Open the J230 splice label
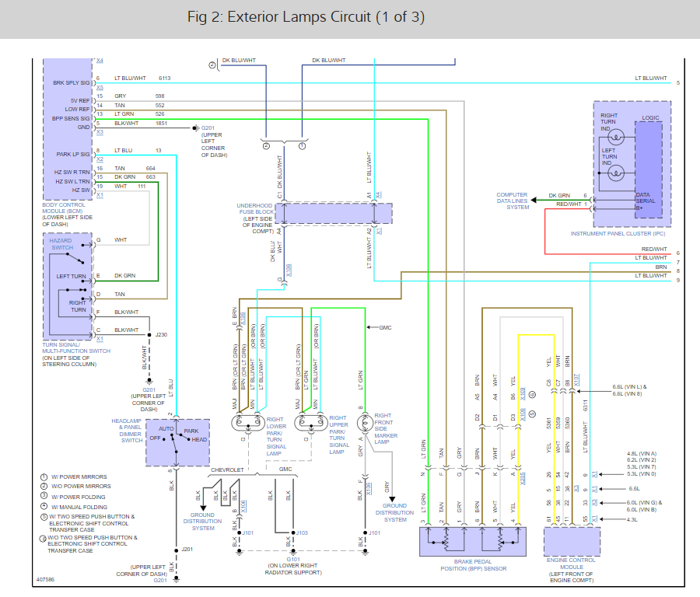 [161, 334]
